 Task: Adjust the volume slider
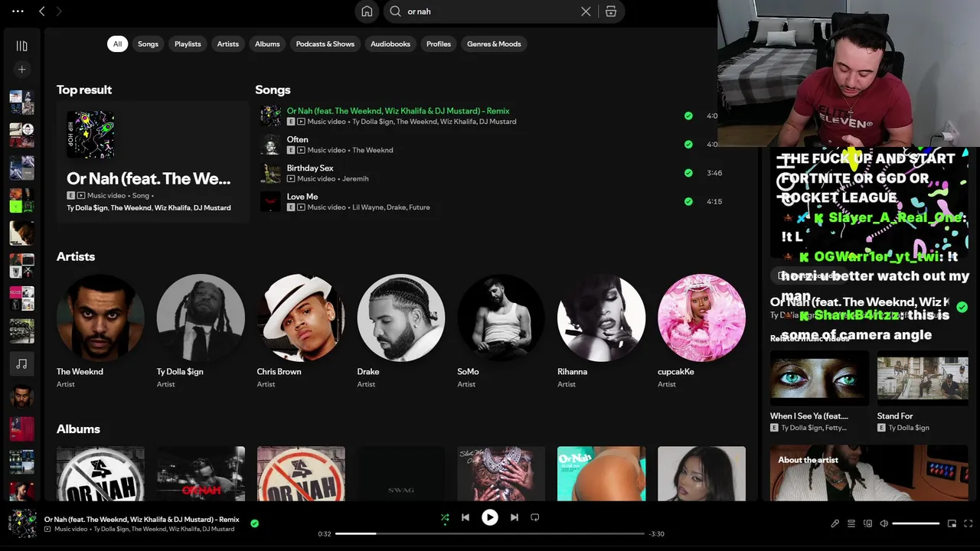pyautogui.click(x=916, y=523)
